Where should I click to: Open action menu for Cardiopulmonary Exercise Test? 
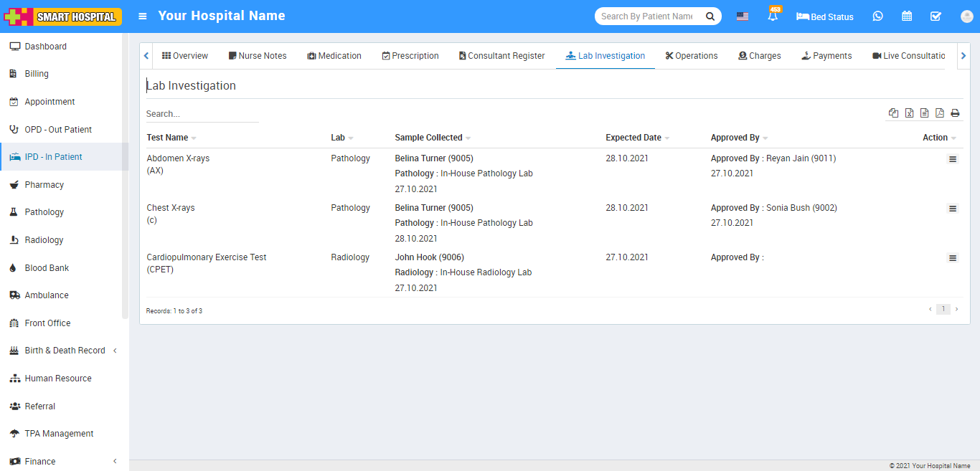(x=952, y=258)
